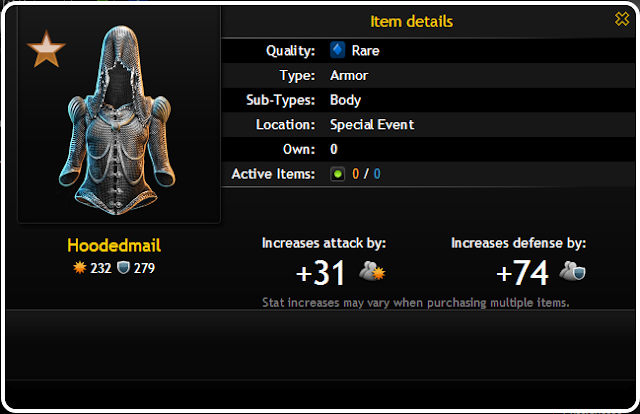The height and width of the screenshot is (414, 640).
Task: Click the orange 0 active items count
Action: tap(356, 174)
